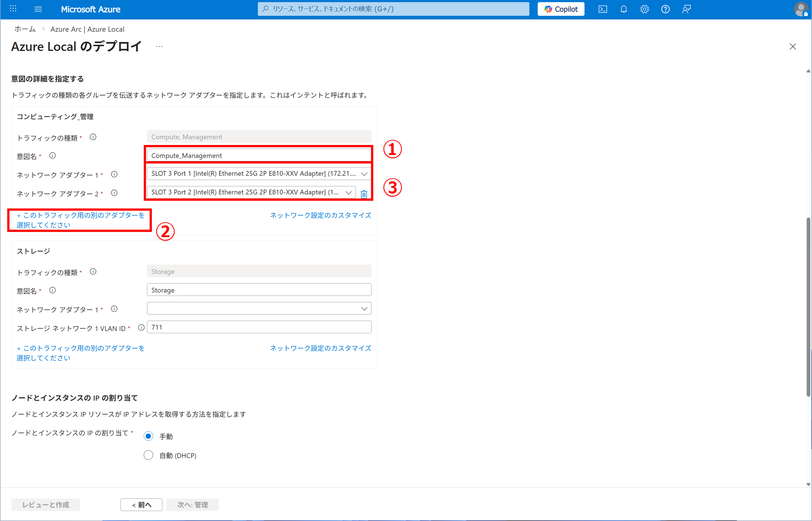The image size is (812, 521).
Task: Select the 手動 IP assignment radio button
Action: 148,436
